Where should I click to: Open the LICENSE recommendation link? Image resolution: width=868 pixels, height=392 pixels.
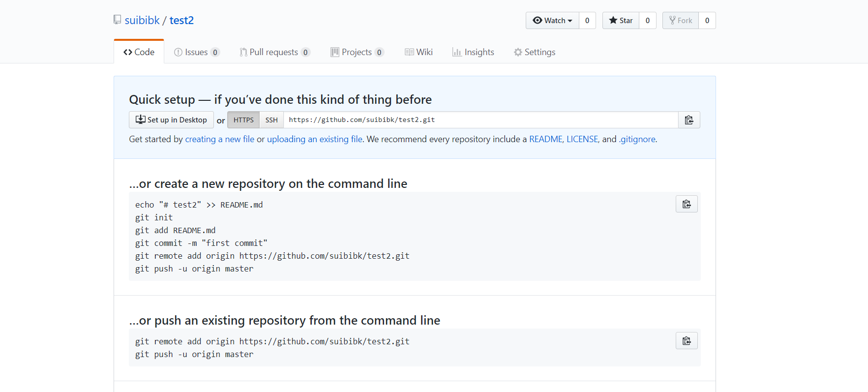pyautogui.click(x=582, y=139)
